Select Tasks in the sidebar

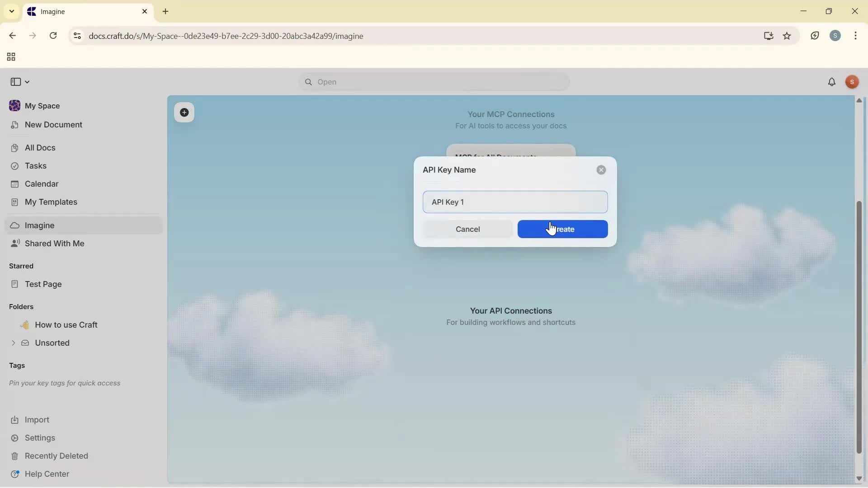tap(35, 166)
